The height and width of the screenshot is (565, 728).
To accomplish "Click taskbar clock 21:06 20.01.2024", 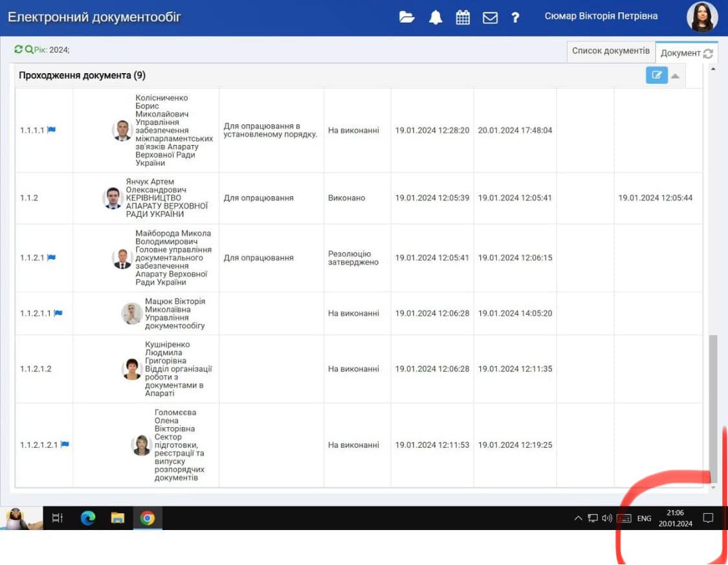I will coord(675,518).
